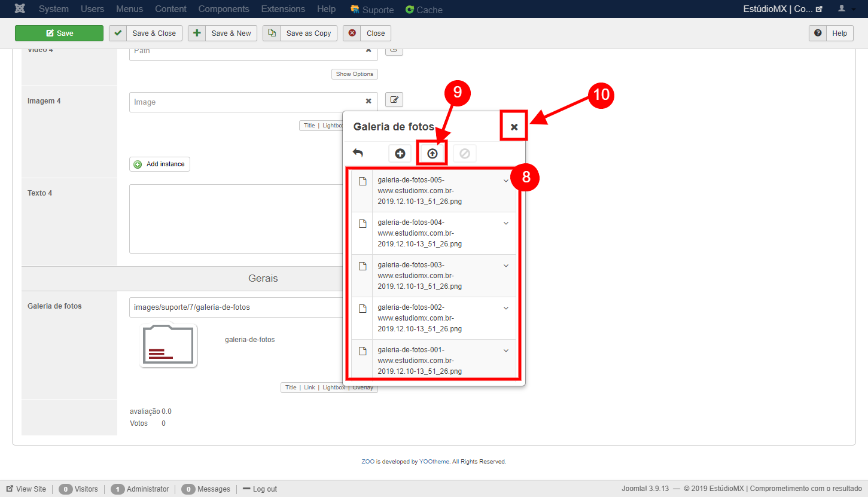The width and height of the screenshot is (868, 497).
Task: Click Show Options under the video field
Action: point(354,74)
